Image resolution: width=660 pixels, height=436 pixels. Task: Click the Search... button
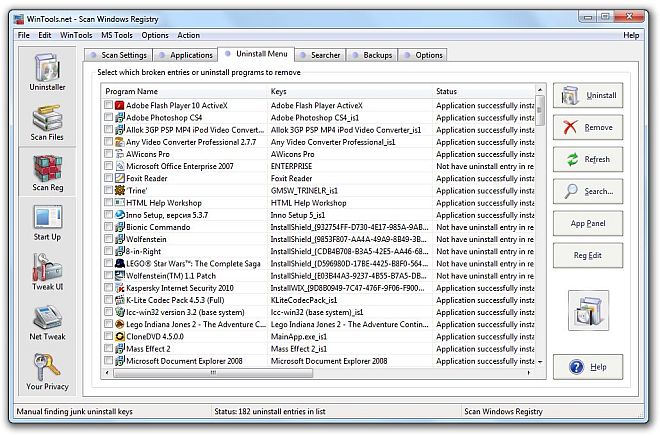pyautogui.click(x=588, y=191)
